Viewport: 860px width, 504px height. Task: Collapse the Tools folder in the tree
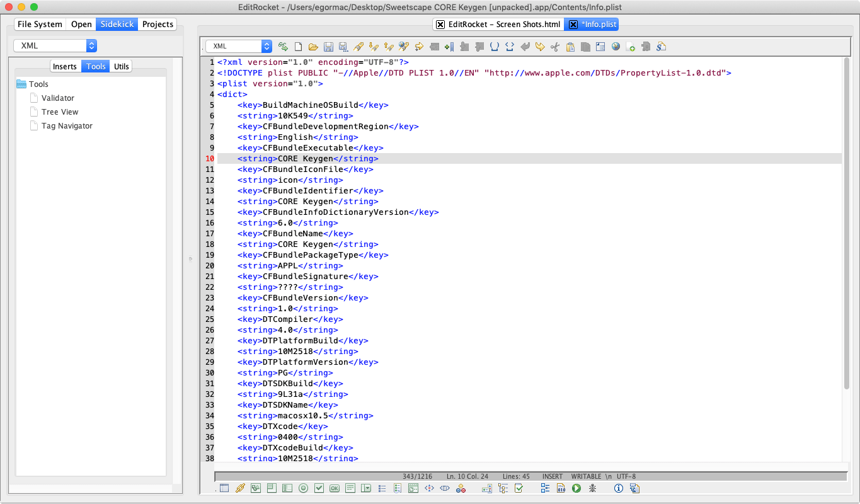pos(22,84)
